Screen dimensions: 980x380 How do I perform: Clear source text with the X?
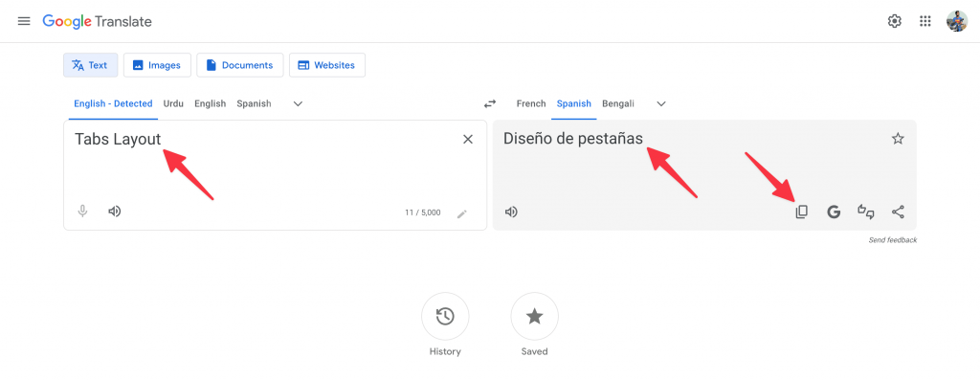coord(467,140)
